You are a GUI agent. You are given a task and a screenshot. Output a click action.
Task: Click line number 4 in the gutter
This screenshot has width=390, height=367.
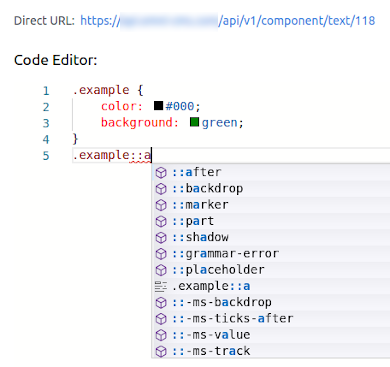coord(46,139)
